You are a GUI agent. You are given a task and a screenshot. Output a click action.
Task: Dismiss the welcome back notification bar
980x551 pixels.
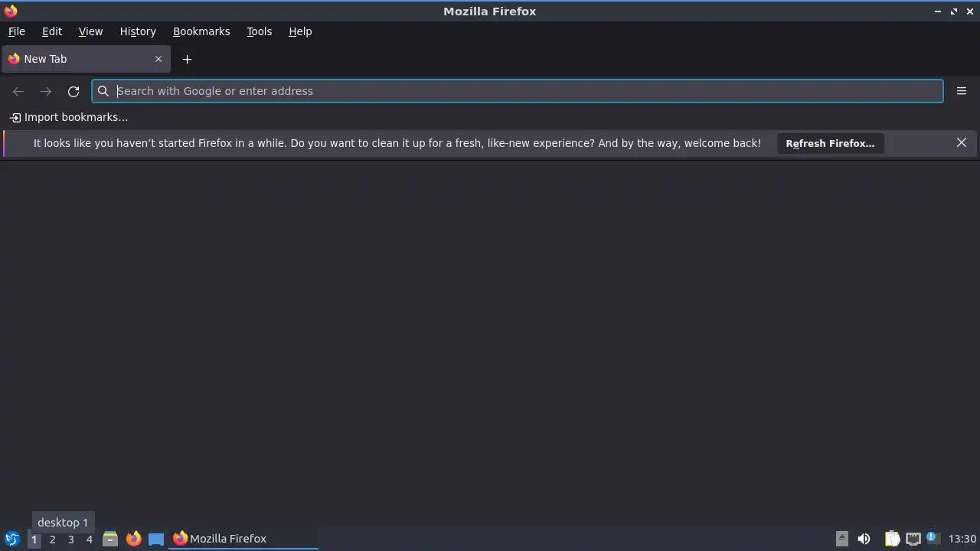coord(962,143)
